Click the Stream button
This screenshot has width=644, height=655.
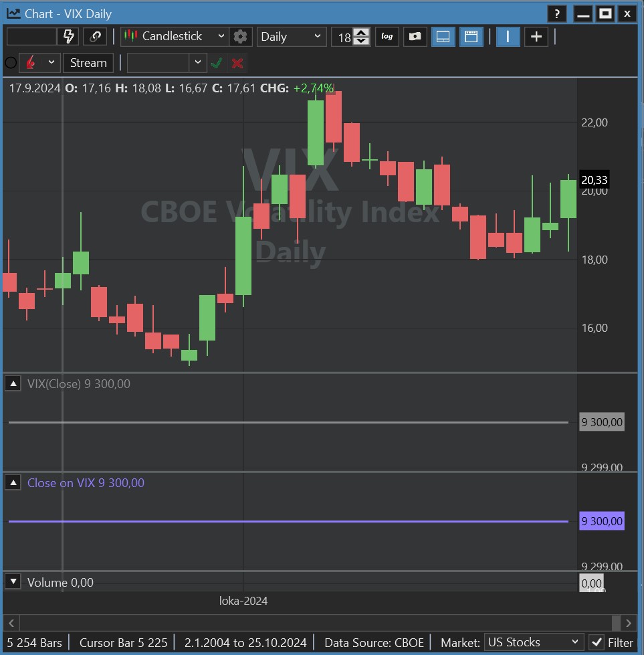pos(88,63)
